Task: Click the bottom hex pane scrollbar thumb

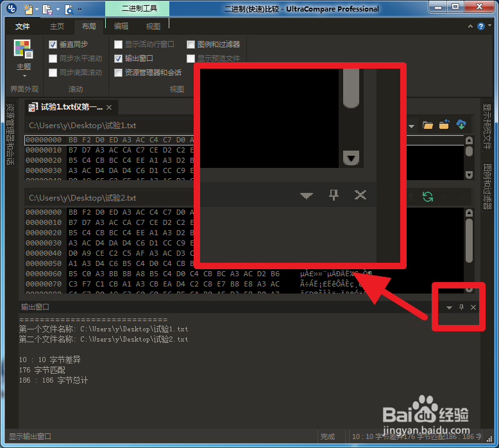Action: click(469, 240)
